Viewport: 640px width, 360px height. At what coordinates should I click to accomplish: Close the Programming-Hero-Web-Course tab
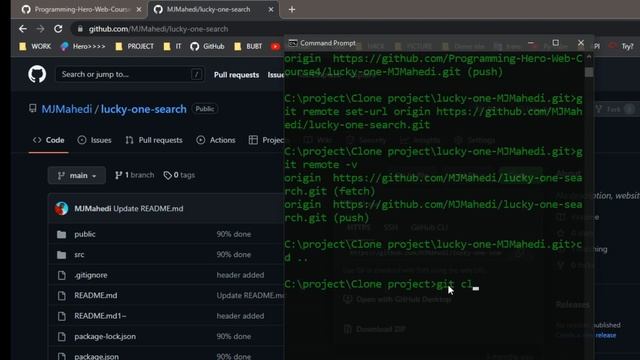139,9
